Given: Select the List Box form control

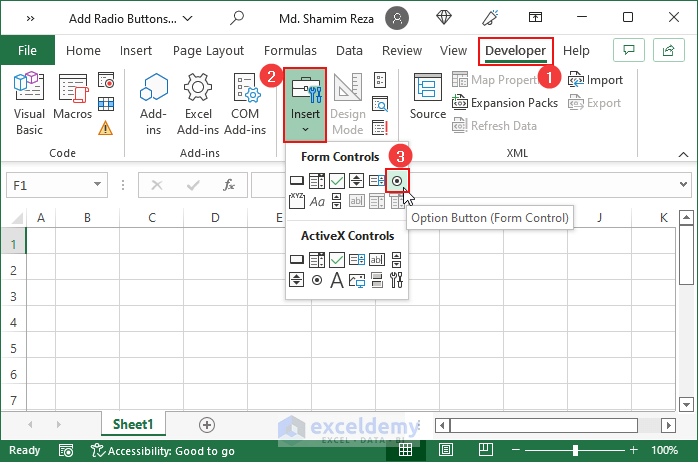Looking at the screenshot, I should coord(377,181).
